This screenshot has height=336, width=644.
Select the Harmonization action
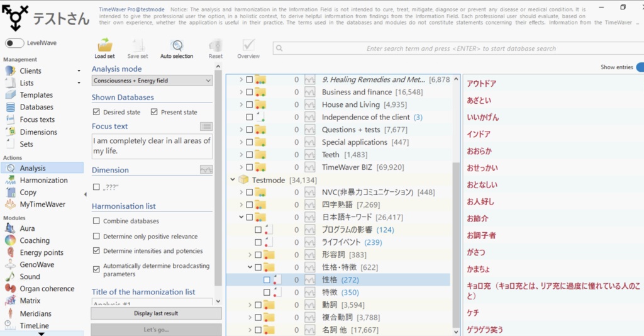click(43, 181)
